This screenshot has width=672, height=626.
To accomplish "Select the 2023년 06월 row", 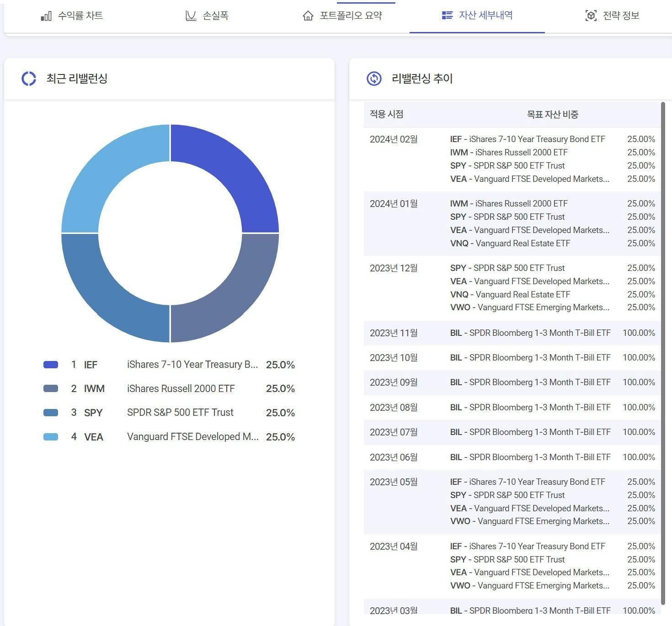I will 512,457.
